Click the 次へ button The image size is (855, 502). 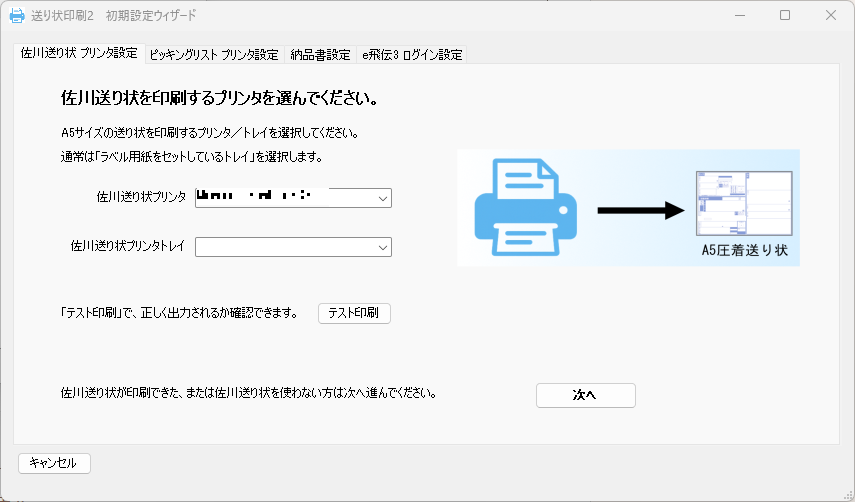click(586, 395)
